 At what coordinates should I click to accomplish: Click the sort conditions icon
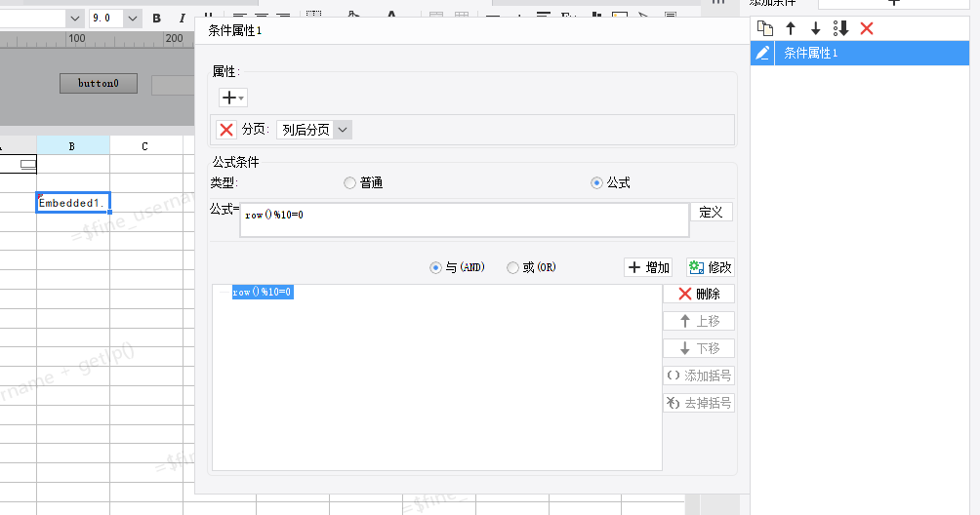click(840, 29)
